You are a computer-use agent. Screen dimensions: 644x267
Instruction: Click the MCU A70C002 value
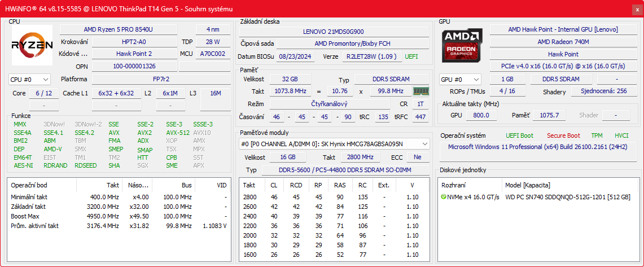click(213, 54)
